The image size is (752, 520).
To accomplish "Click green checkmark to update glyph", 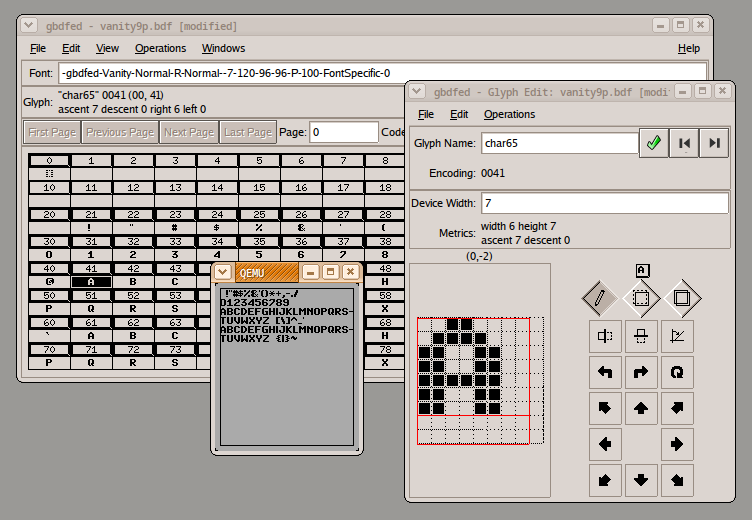I will click(x=653, y=143).
